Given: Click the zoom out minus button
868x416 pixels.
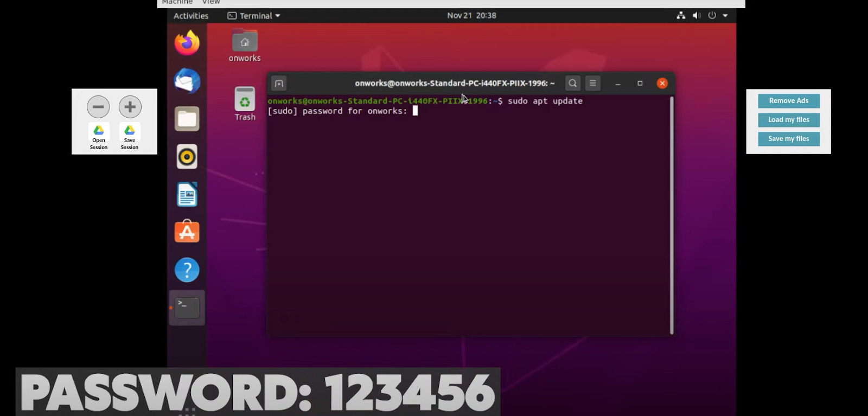Looking at the screenshot, I should coord(98,107).
